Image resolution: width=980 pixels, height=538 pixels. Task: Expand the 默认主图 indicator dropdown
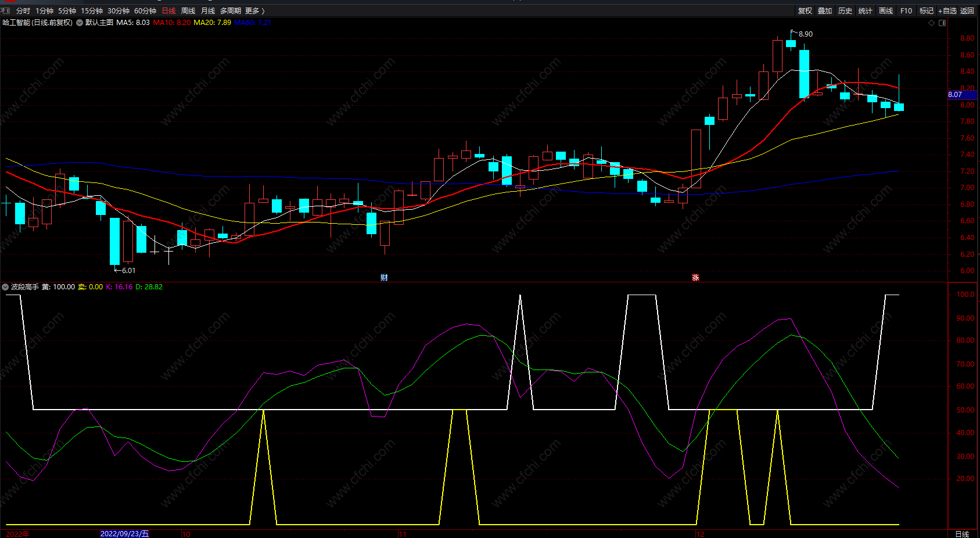(80, 23)
